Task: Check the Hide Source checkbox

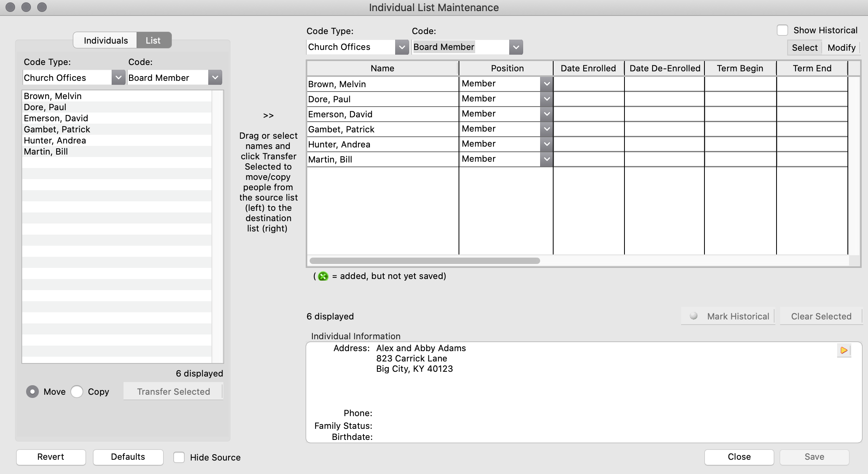Action: [179, 457]
